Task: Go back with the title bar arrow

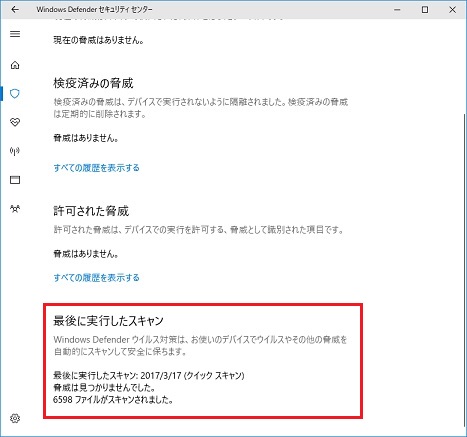Action: point(15,9)
